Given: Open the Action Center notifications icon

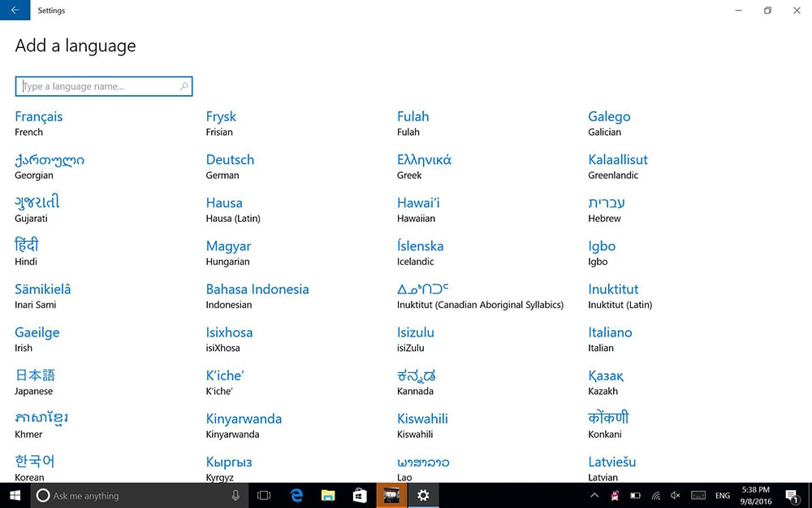Looking at the screenshot, I should [792, 495].
